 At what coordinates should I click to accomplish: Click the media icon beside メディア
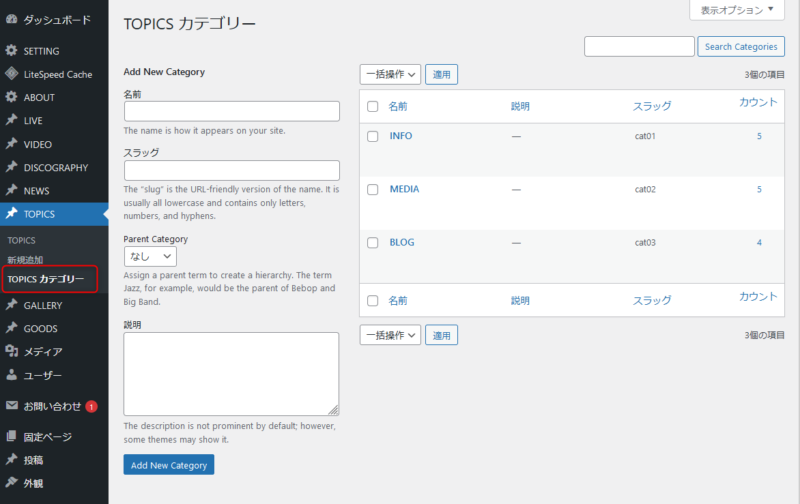[x=11, y=352]
